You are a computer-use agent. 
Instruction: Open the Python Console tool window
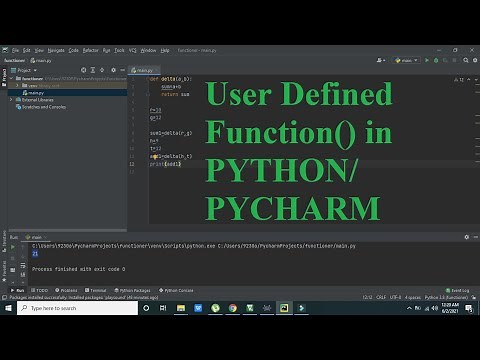176,290
